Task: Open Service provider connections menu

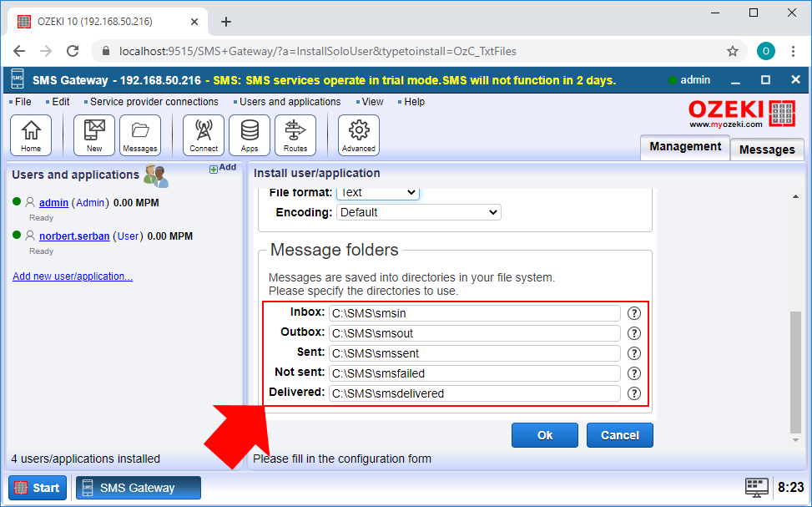Action: tap(154, 102)
